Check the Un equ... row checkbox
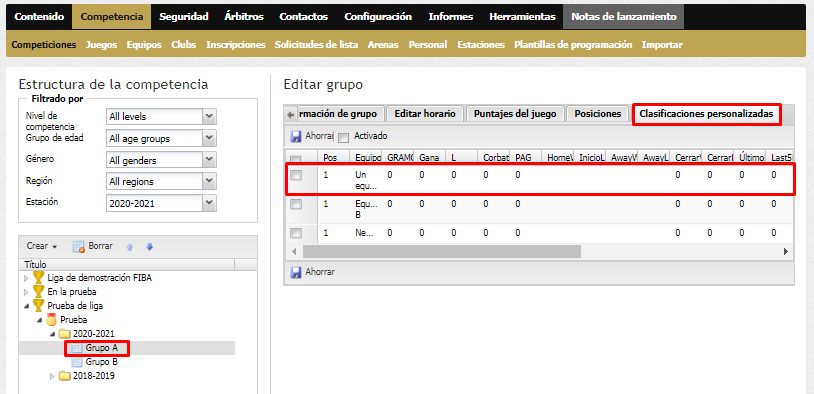The image size is (814, 394). point(296,176)
